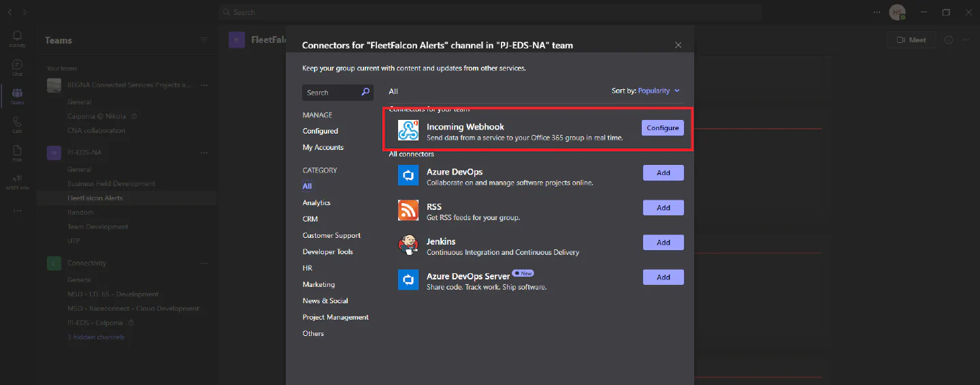Open Activity in the Teams left rail
980x385 pixels.
click(x=17, y=39)
